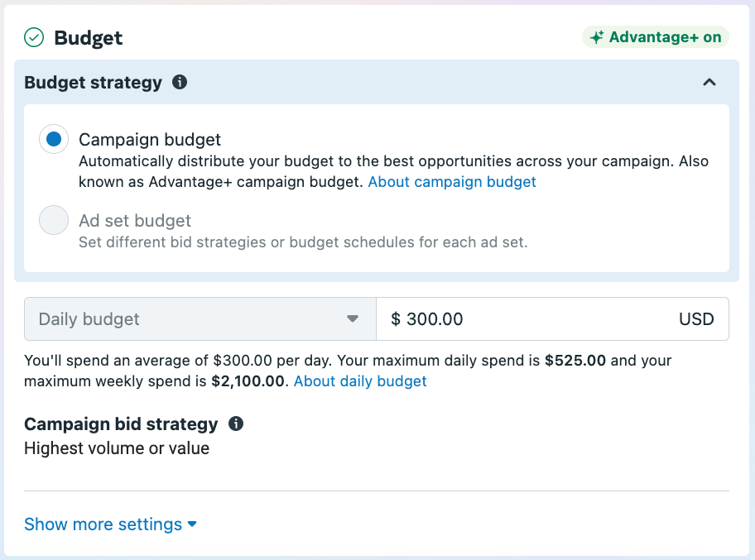Click the USD currency label

click(x=696, y=319)
